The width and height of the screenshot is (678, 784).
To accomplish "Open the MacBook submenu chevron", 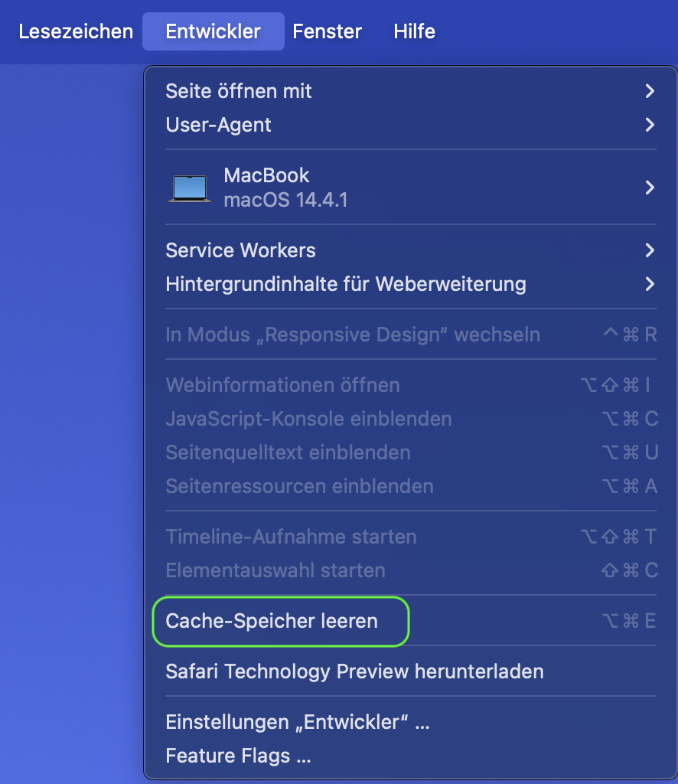I will pyautogui.click(x=650, y=188).
